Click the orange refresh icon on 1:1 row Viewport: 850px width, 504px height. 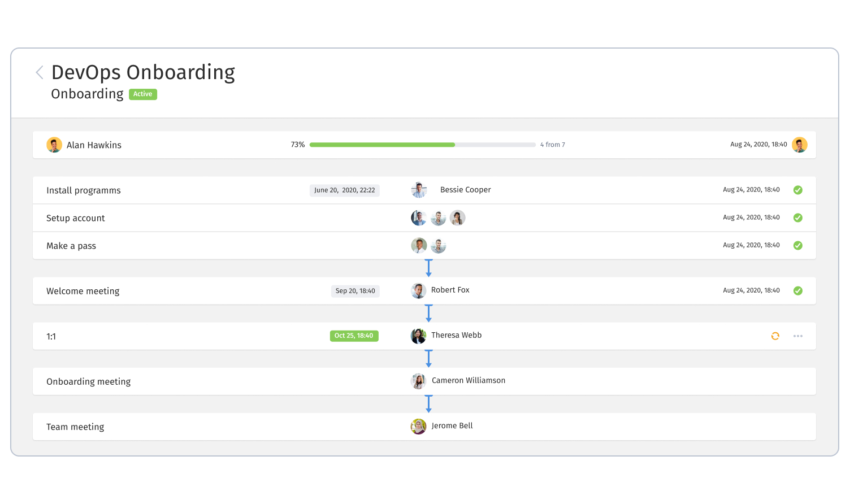(x=775, y=336)
